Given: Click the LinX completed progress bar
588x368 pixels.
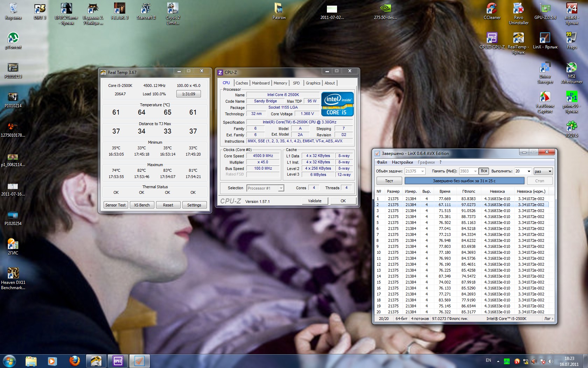Looking at the screenshot, I should [464, 181].
